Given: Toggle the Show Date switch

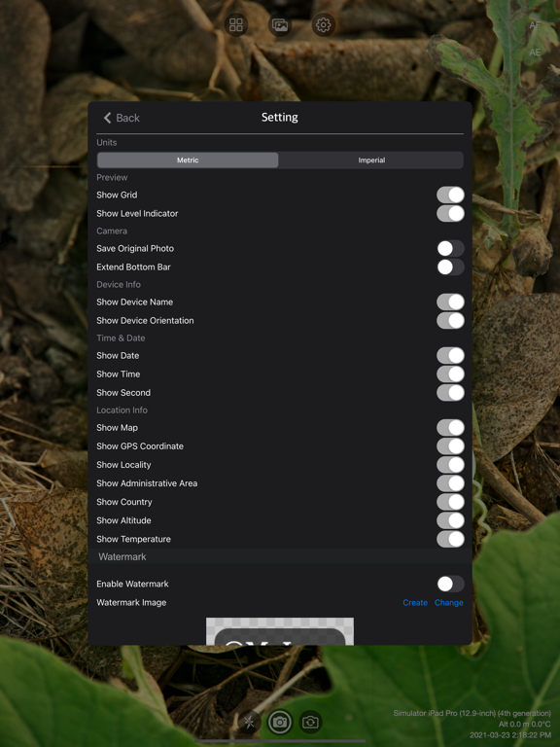Looking at the screenshot, I should tap(450, 355).
